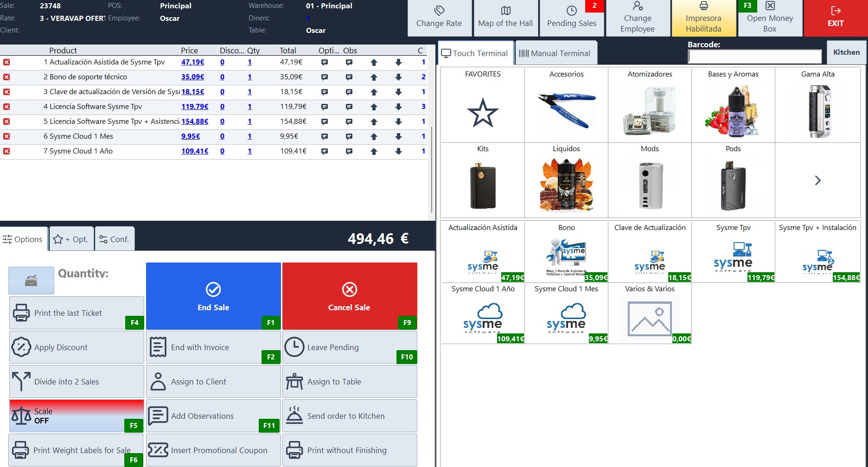Add Sysme Cloud 1 Mes product tile

click(566, 313)
